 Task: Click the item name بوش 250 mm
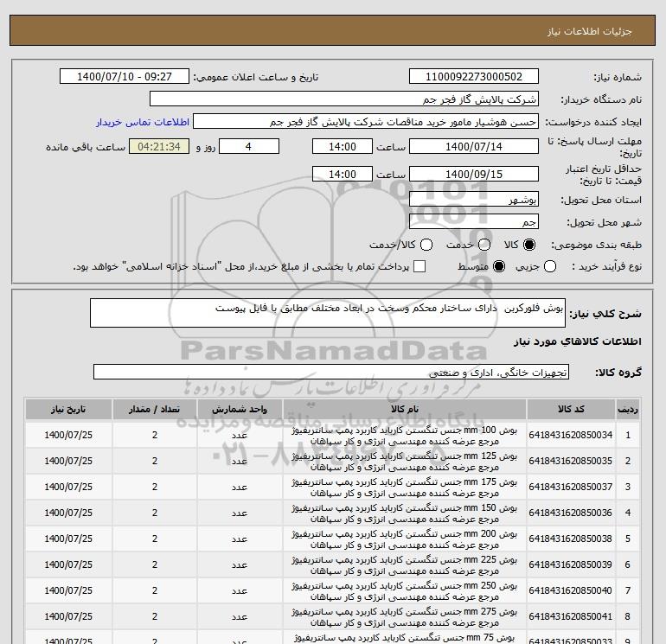pos(405,591)
